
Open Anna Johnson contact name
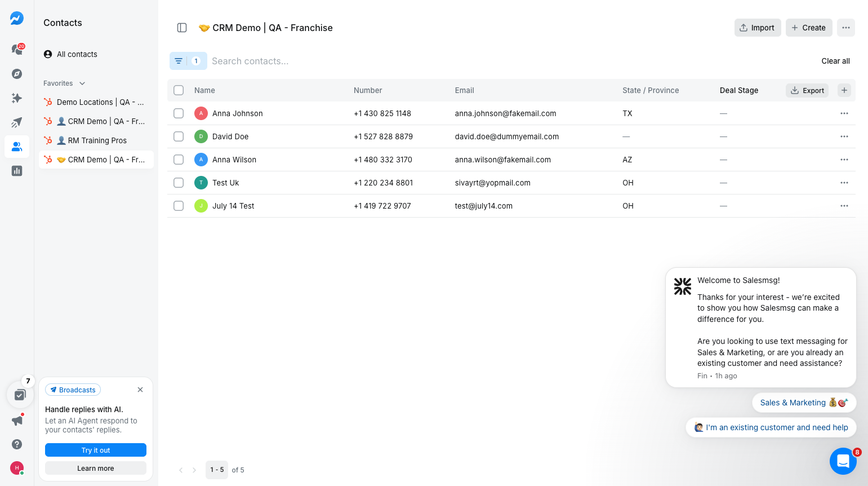click(x=238, y=113)
